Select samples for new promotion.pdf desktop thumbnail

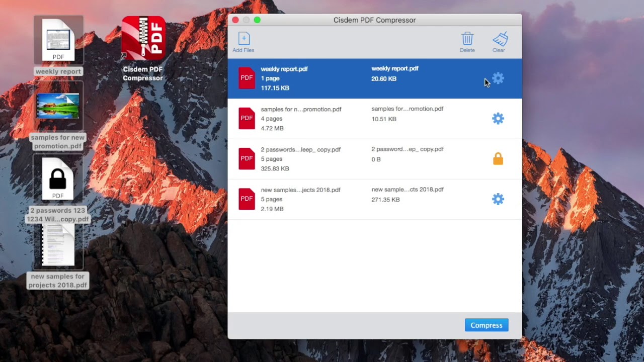pyautogui.click(x=58, y=106)
